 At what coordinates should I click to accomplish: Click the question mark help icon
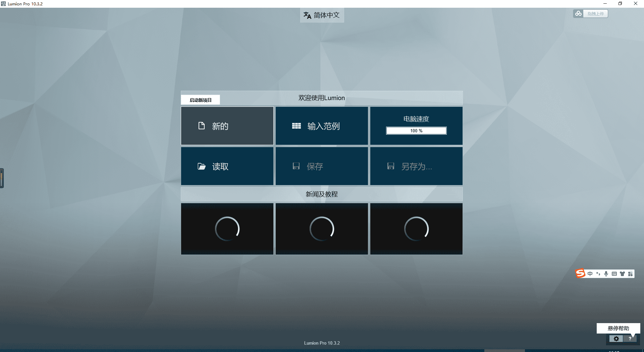[x=630, y=339]
